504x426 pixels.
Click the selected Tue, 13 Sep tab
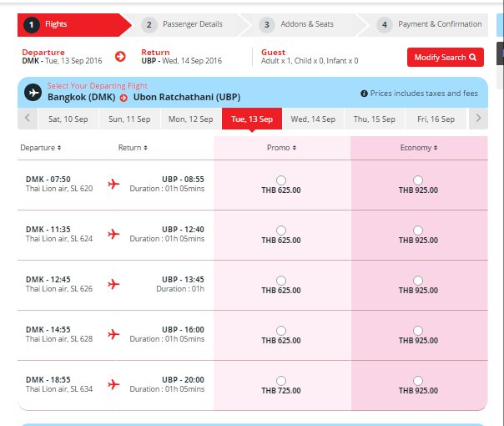[x=252, y=119]
